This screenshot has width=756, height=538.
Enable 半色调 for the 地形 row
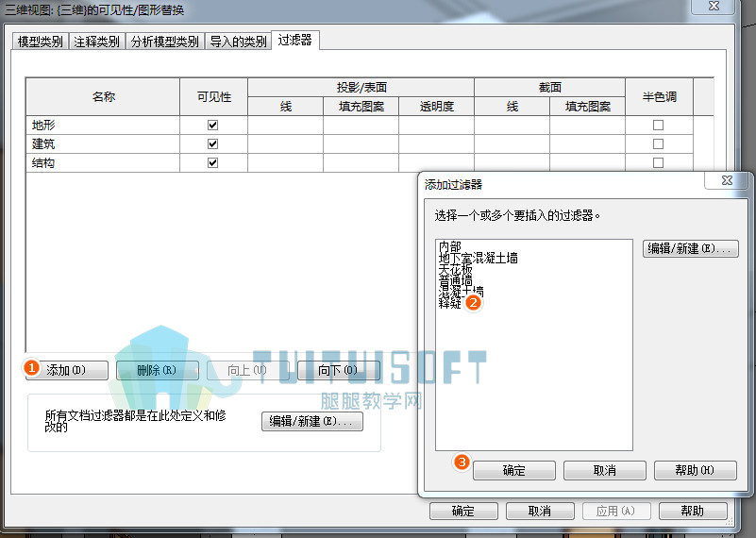(x=658, y=126)
